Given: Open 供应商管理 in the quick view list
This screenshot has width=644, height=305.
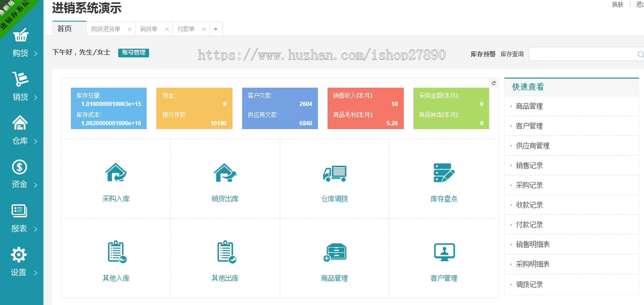Looking at the screenshot, I should pyautogui.click(x=532, y=146).
